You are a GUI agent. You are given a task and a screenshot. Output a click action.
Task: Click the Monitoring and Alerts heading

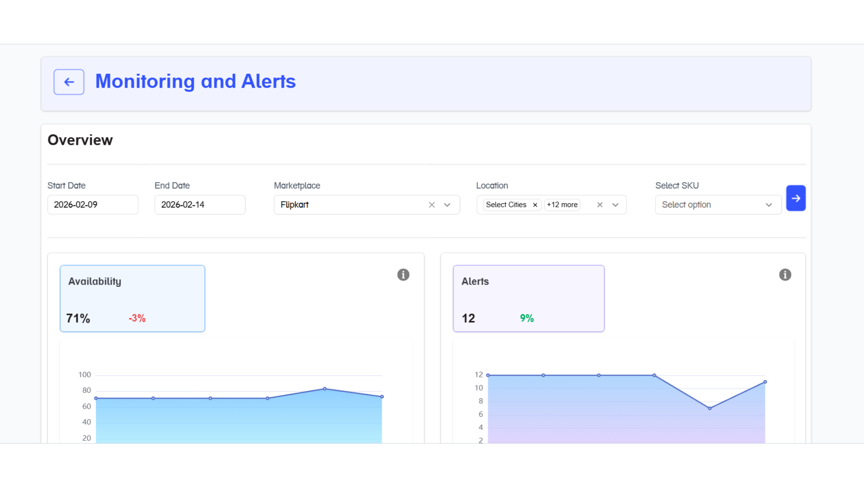click(195, 81)
